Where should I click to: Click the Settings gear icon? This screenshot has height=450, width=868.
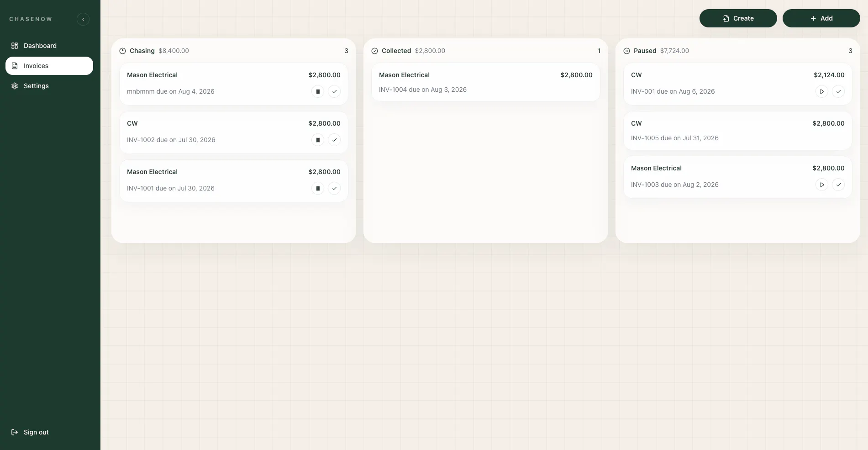(15, 86)
